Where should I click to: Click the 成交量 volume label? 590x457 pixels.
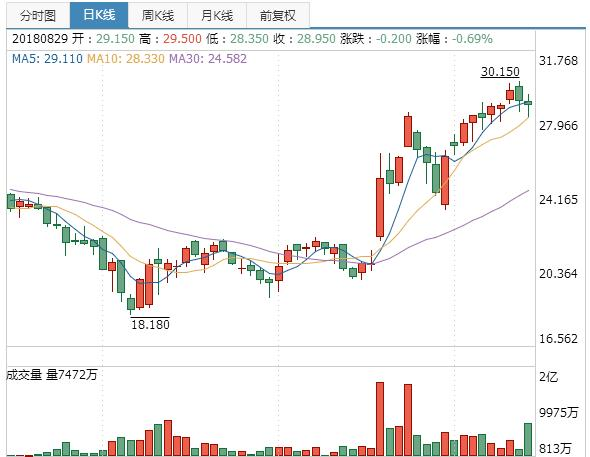[x=24, y=375]
